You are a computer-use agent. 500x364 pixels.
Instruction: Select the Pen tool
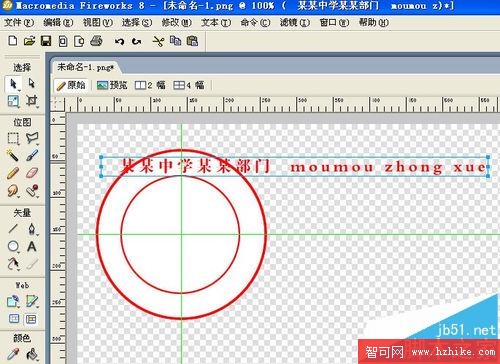[x=32, y=229]
